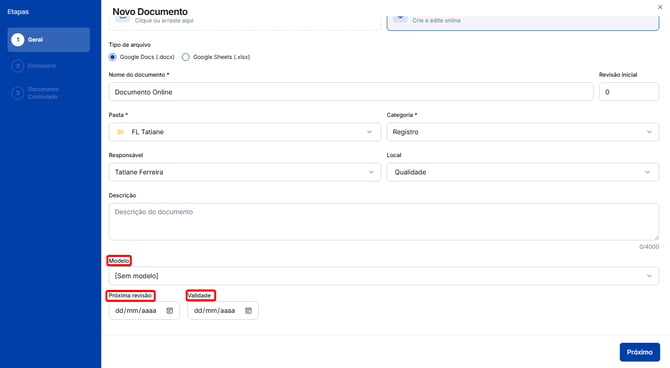Click the Descrição do documento text area

[x=384, y=222]
